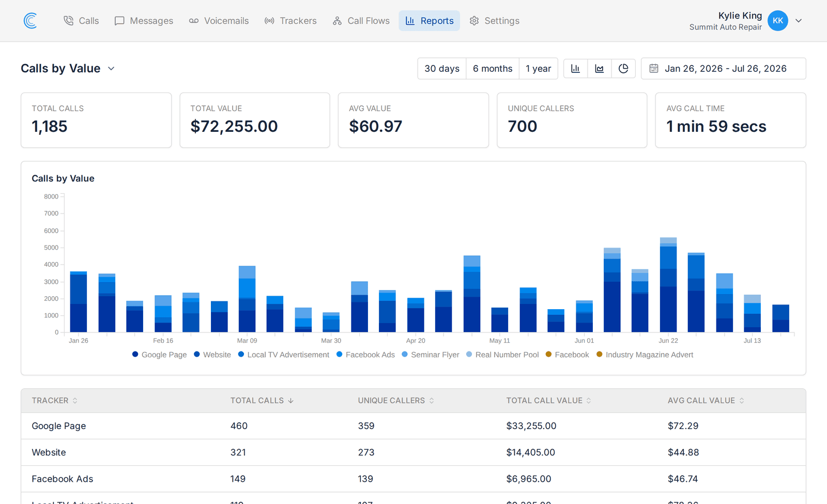Sort the table by Tracker column
The image size is (827, 504).
click(55, 401)
